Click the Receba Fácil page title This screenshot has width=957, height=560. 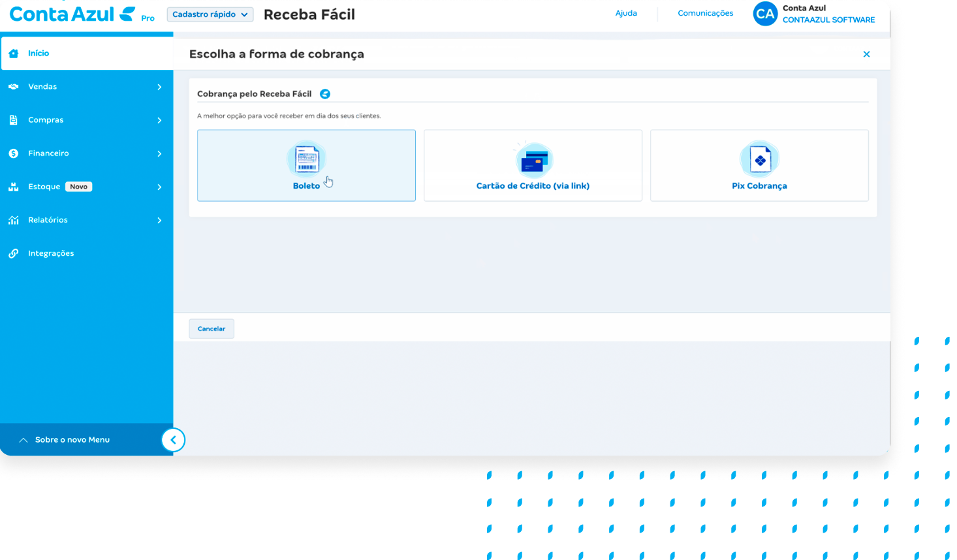309,14
